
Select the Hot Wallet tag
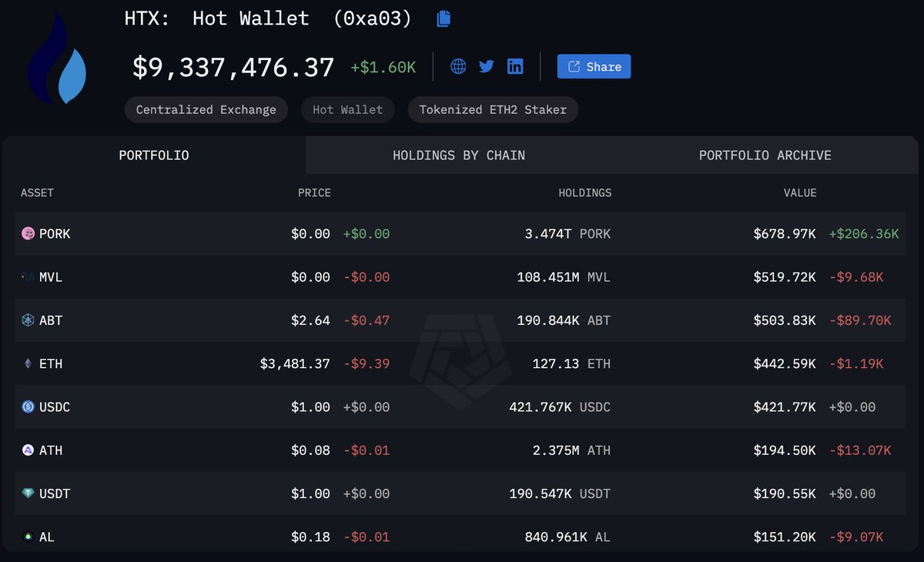pyautogui.click(x=347, y=109)
